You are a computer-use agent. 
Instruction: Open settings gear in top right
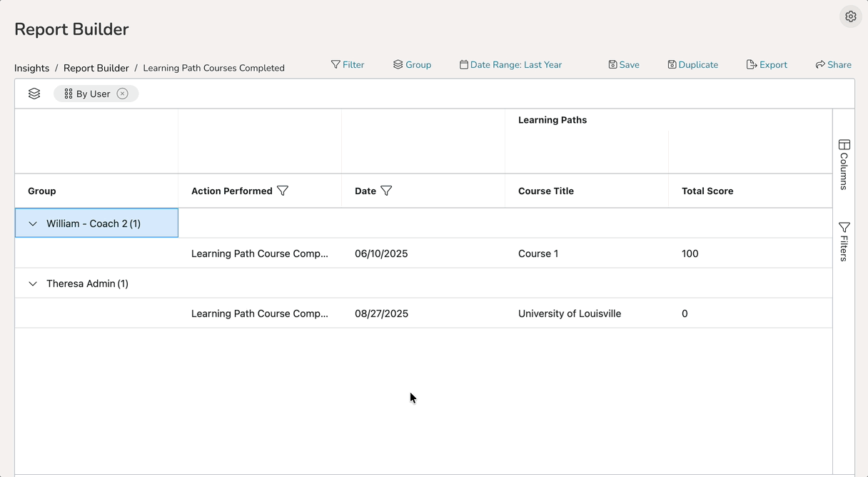click(x=850, y=16)
